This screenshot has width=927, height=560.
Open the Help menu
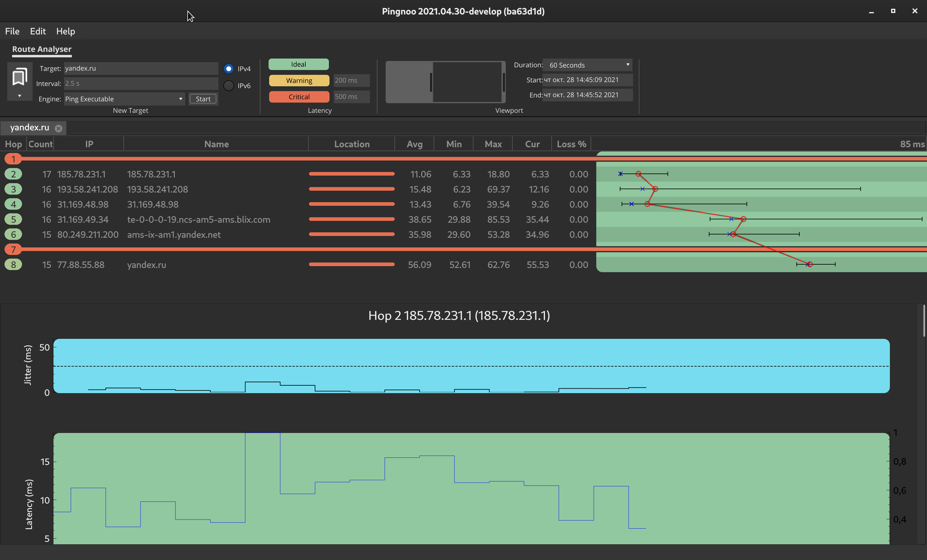[x=65, y=31]
